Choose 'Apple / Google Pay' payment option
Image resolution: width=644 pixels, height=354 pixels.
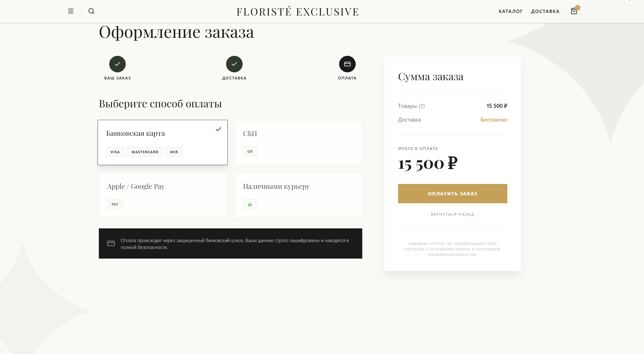163,195
